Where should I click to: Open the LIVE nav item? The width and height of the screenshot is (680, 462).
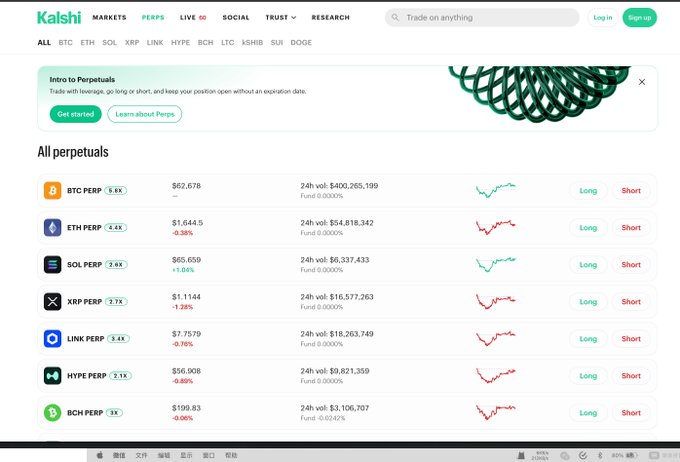pos(193,17)
